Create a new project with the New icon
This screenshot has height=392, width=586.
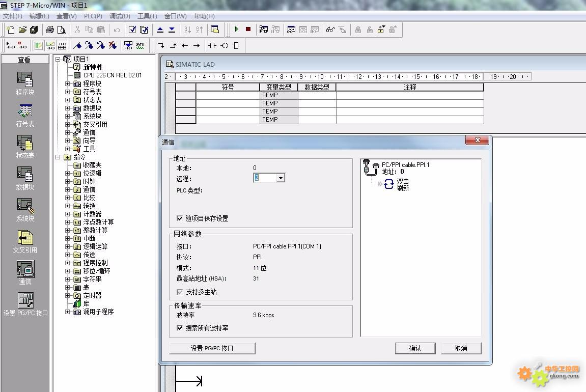[11, 30]
